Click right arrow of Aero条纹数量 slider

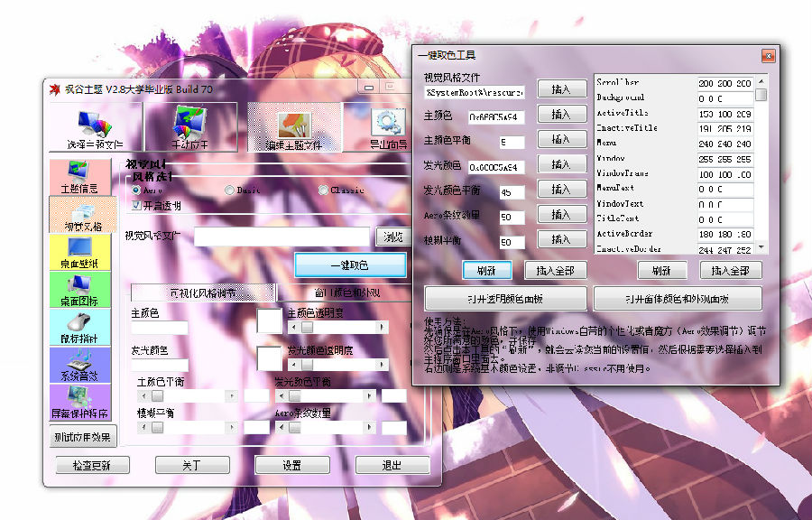point(369,428)
